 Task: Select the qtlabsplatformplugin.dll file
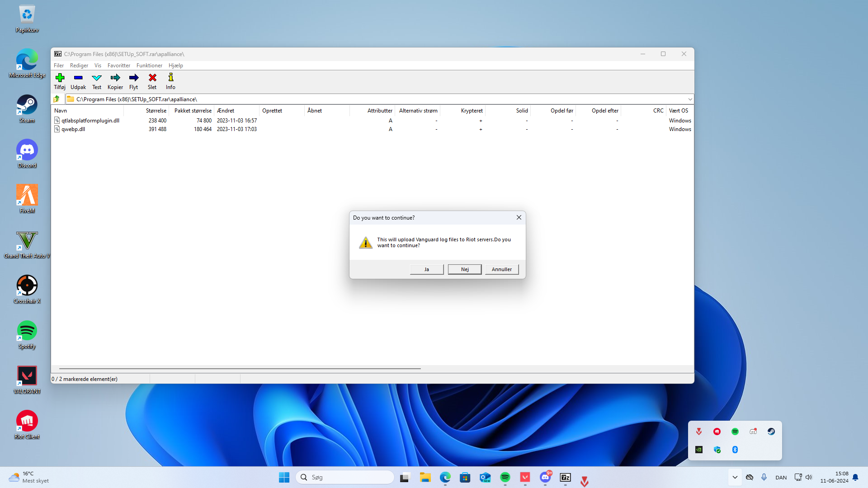tap(90, 121)
